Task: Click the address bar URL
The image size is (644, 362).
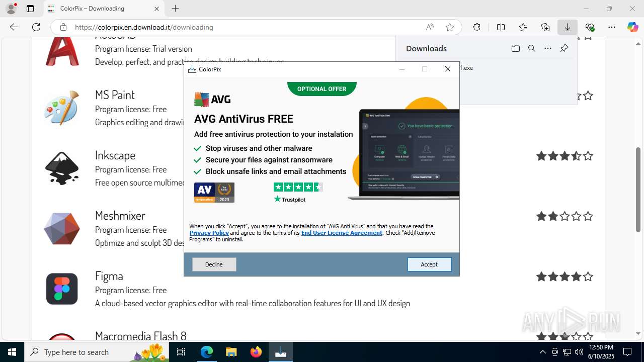Action: [144, 27]
